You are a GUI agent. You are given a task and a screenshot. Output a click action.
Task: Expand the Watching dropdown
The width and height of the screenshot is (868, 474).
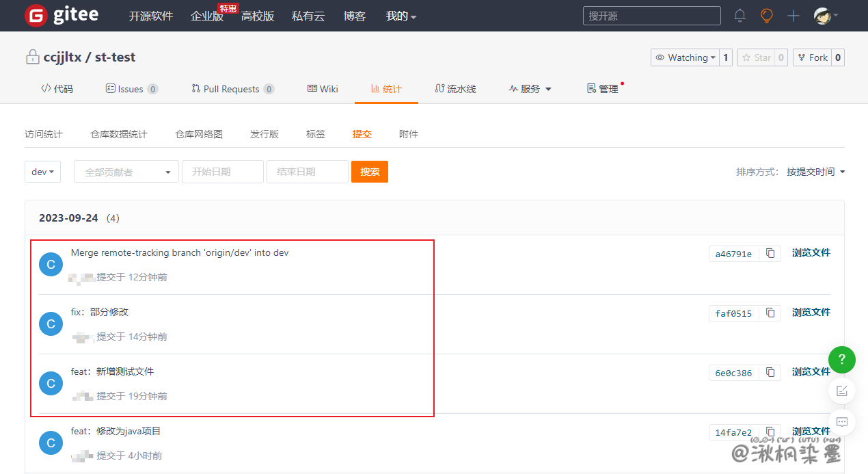tap(686, 57)
